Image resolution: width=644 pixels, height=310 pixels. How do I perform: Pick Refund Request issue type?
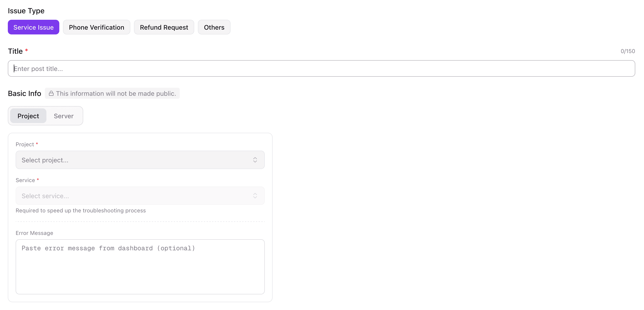[164, 27]
